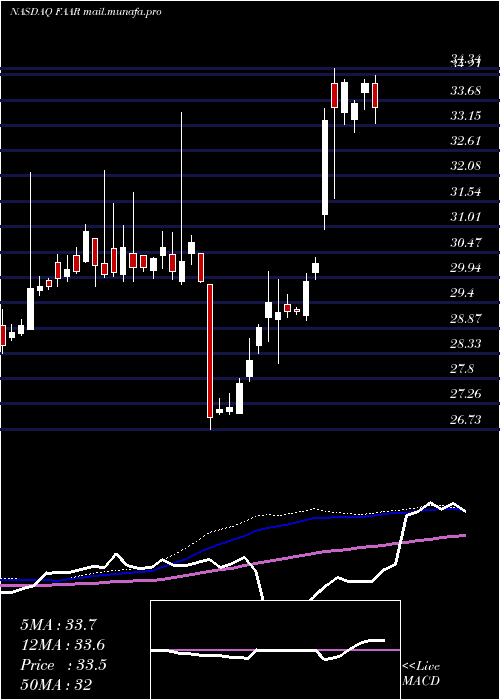Click the 30.47 price axis label

coord(466,243)
